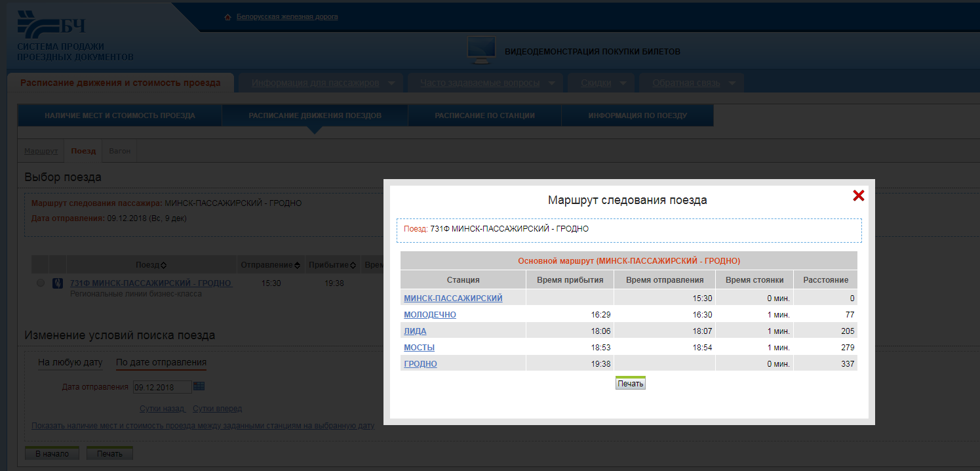Click the home icon beside Белорусская железная дорога
This screenshot has height=471, width=980.
click(x=228, y=17)
